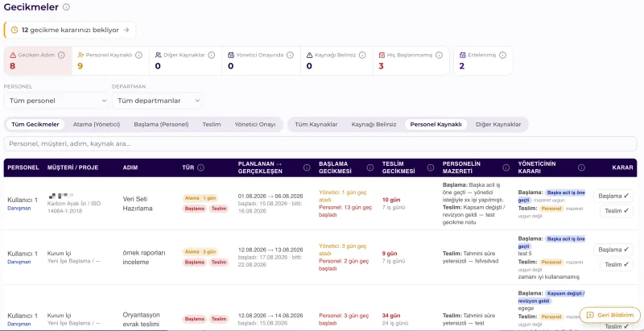Select the Diğer Kaynaklar source filter
The width and height of the screenshot is (644, 331).
[498, 125]
